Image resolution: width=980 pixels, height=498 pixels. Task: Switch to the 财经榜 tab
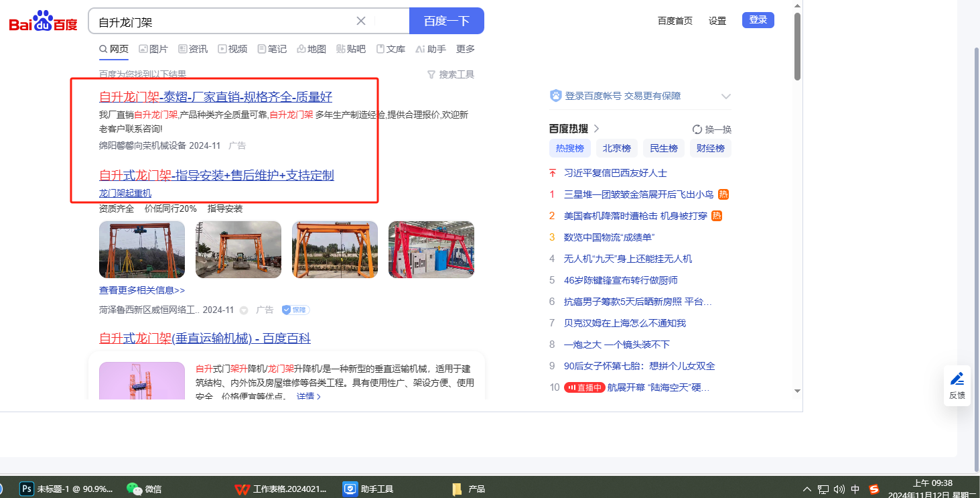click(x=711, y=148)
